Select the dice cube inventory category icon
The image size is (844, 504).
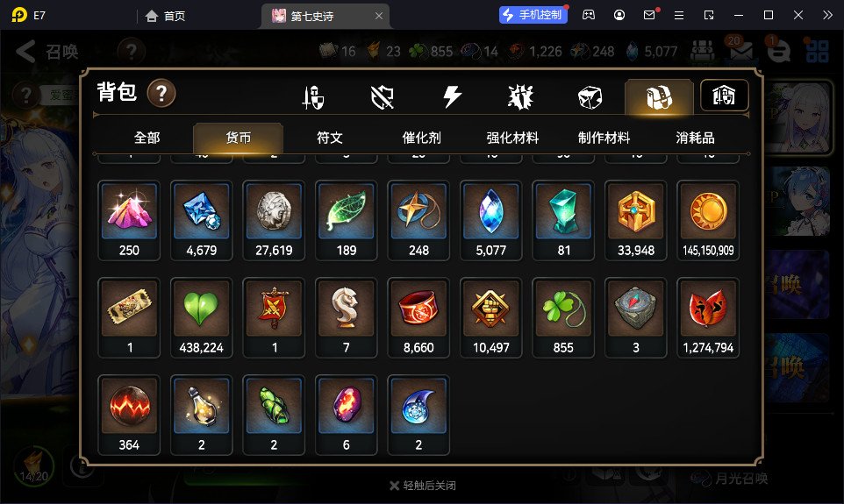click(x=590, y=98)
